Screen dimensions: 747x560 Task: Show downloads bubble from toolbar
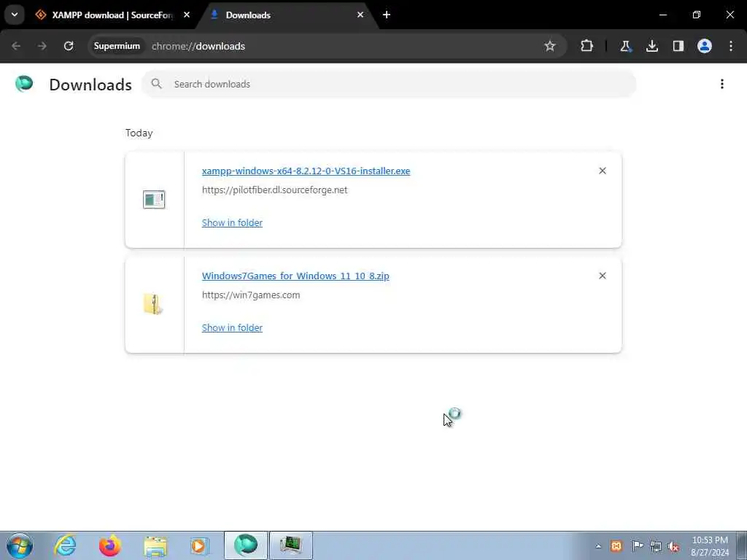(651, 46)
